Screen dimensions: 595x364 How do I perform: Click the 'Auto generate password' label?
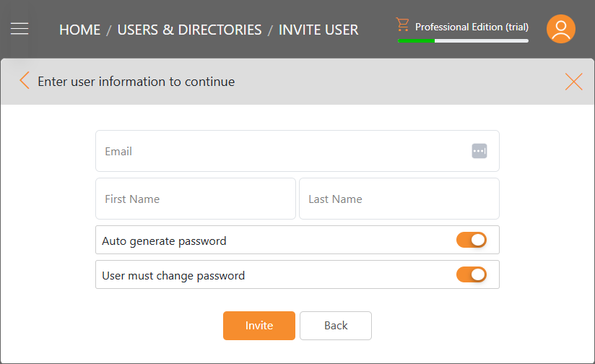pyautogui.click(x=164, y=241)
